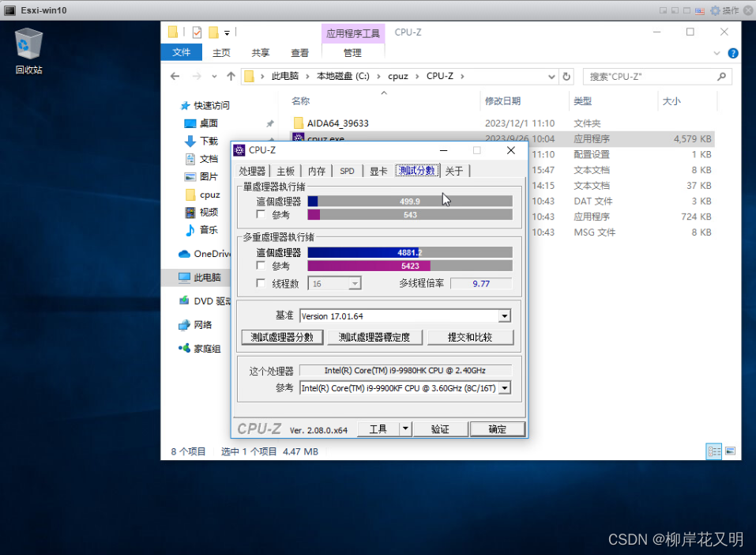Go back with Explorer back arrow
The image size is (756, 555).
pos(175,76)
